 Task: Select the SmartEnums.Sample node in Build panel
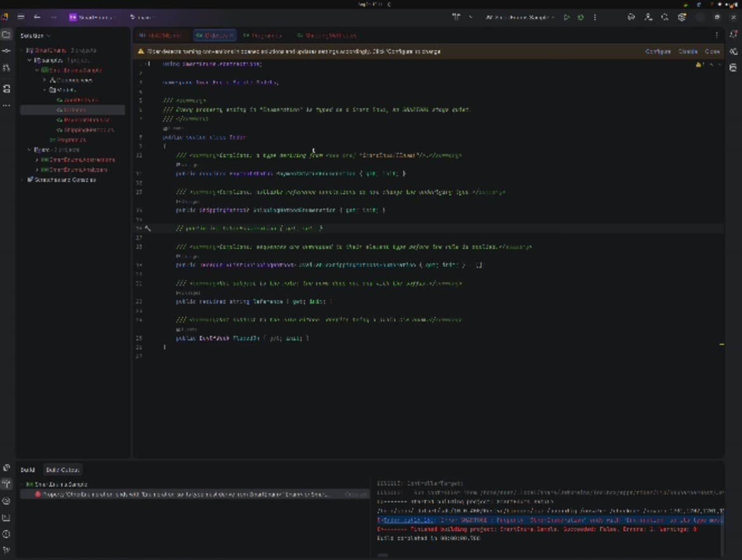tap(57, 484)
